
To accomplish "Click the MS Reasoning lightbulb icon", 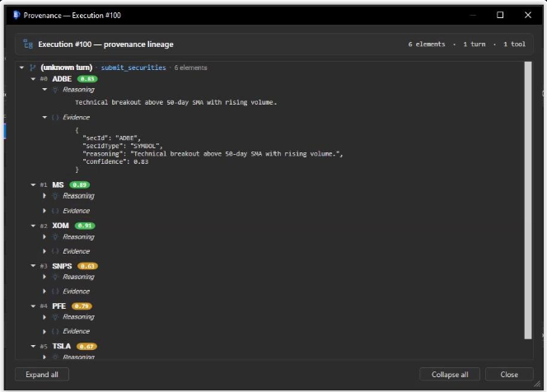I will tap(55, 196).
